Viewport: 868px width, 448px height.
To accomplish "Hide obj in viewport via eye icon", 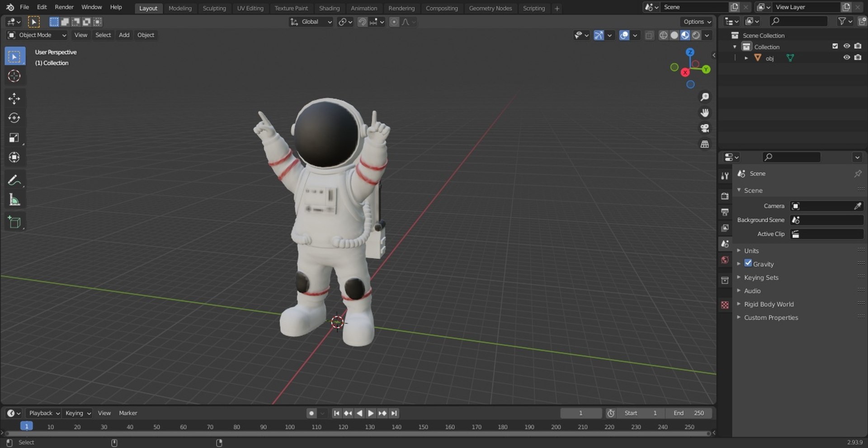I will click(x=847, y=57).
